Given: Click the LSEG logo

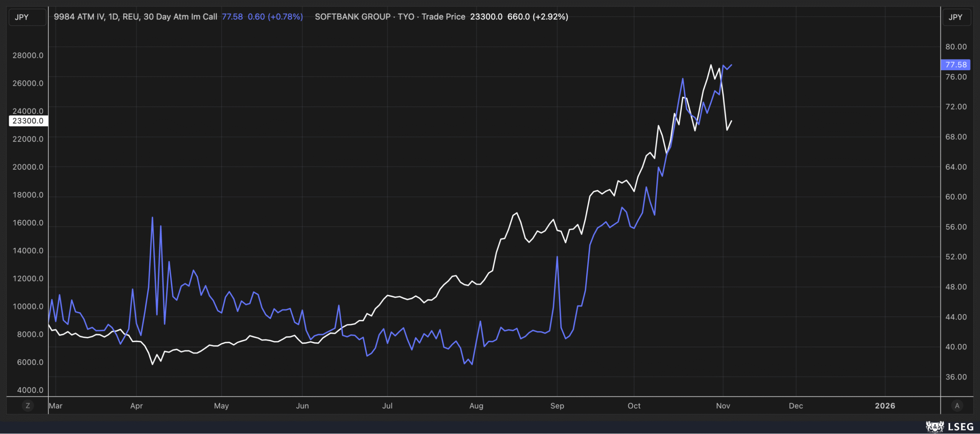Looking at the screenshot, I should 950,426.
